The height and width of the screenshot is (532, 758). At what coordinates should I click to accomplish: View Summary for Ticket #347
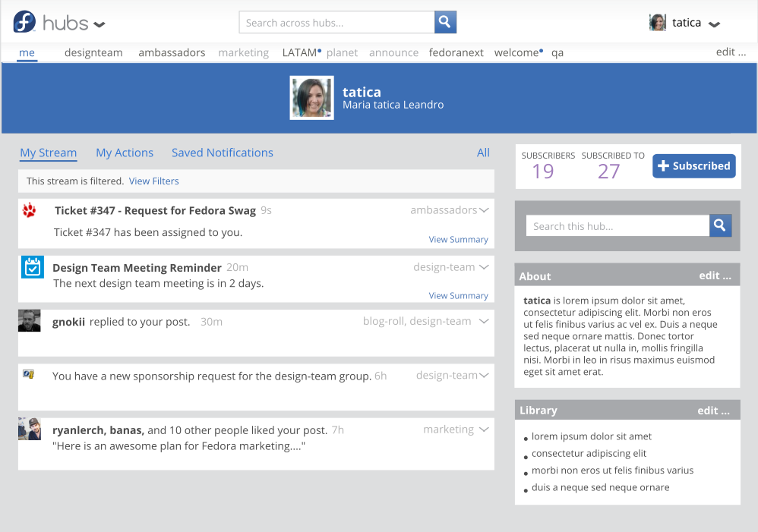coord(458,239)
